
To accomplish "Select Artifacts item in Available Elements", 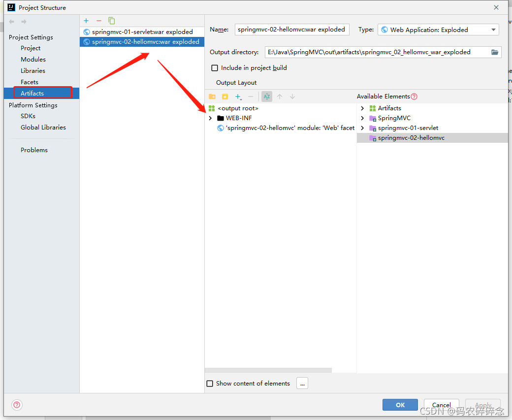I will [x=389, y=108].
